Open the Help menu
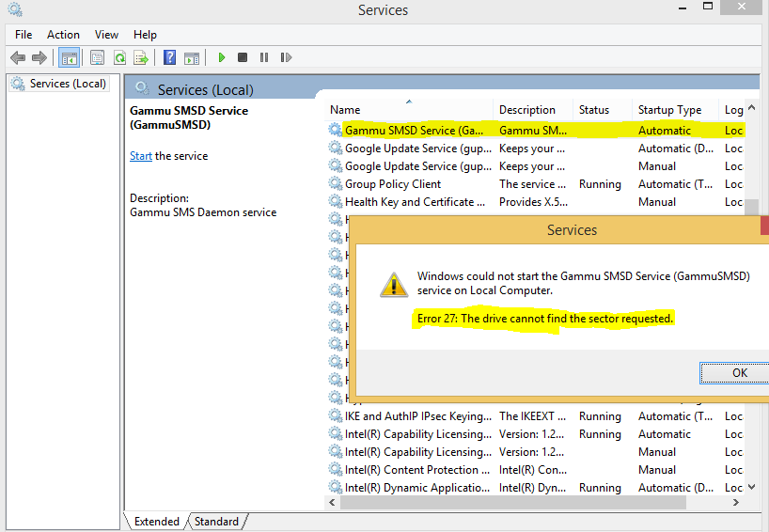Screen dimensions: 769x532 pos(145,35)
